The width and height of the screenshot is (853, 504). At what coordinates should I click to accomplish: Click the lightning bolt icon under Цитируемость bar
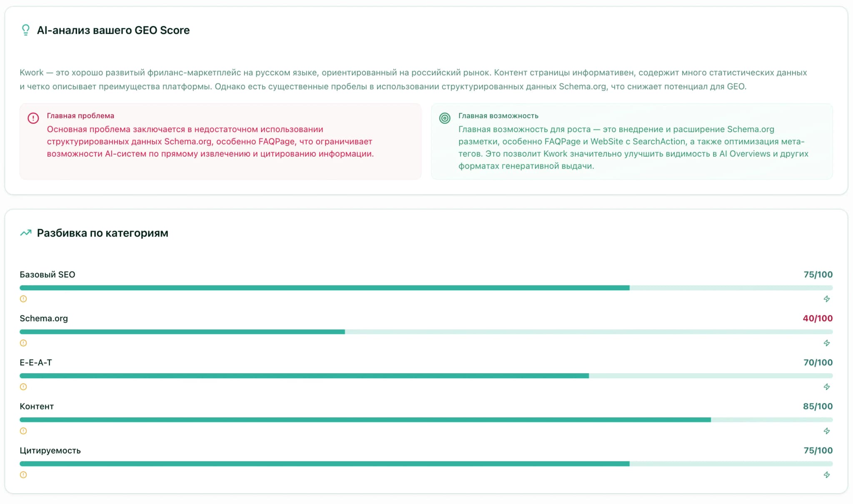coord(827,475)
